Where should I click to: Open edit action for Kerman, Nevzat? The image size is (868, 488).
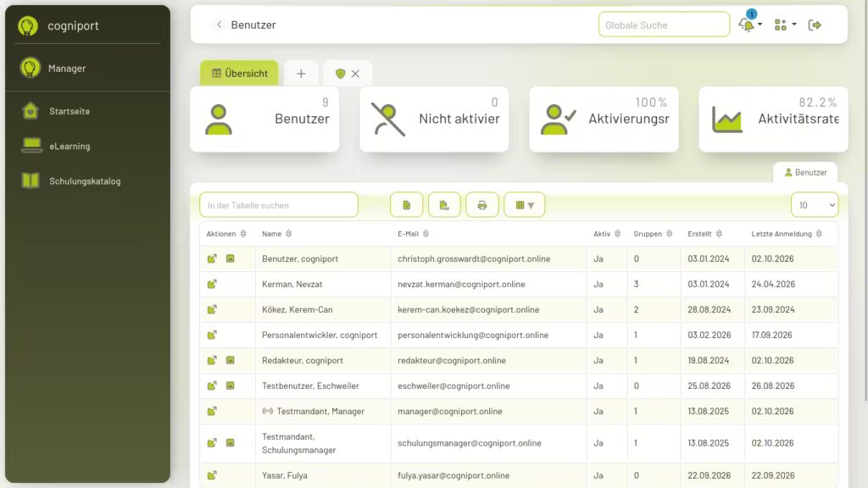click(x=212, y=284)
